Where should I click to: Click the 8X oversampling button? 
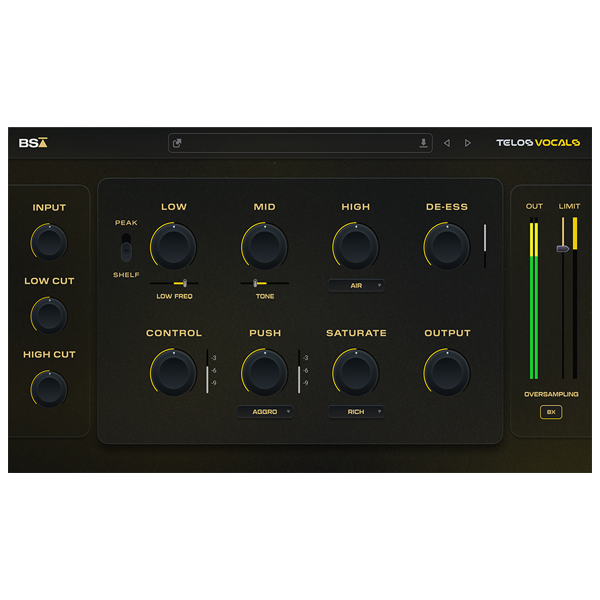(x=550, y=411)
